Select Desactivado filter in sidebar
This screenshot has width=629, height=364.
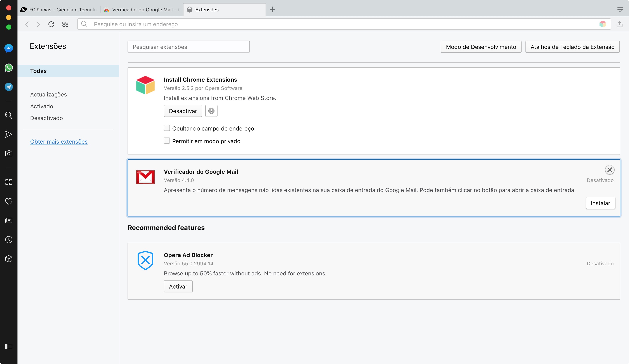click(x=47, y=118)
